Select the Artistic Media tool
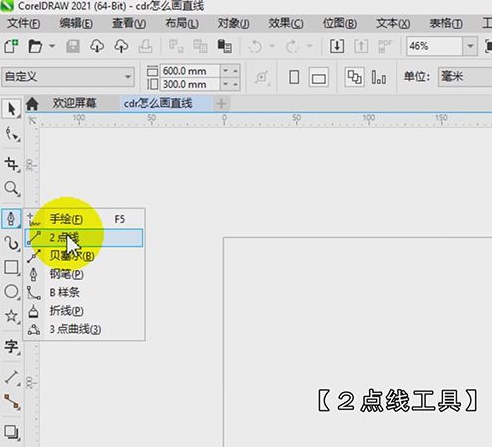The width and height of the screenshot is (492, 447). tap(12, 243)
